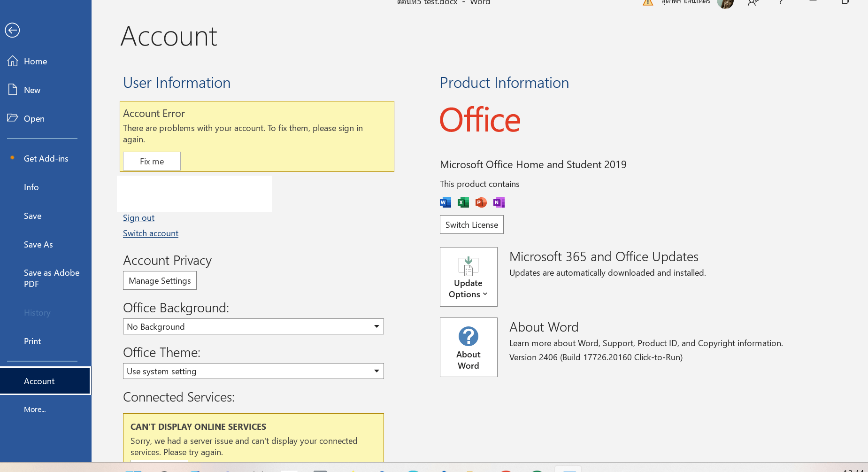This screenshot has width=868, height=472.
Task: Open the About Word question mark tile
Action: (x=469, y=347)
